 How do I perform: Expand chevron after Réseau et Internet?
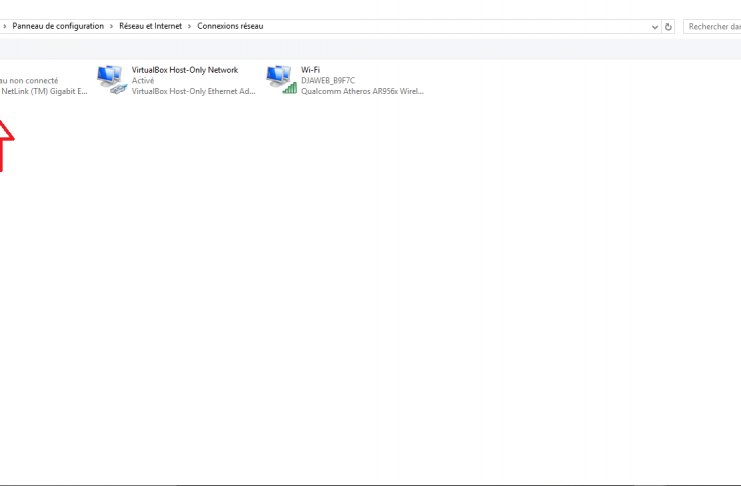tap(190, 26)
